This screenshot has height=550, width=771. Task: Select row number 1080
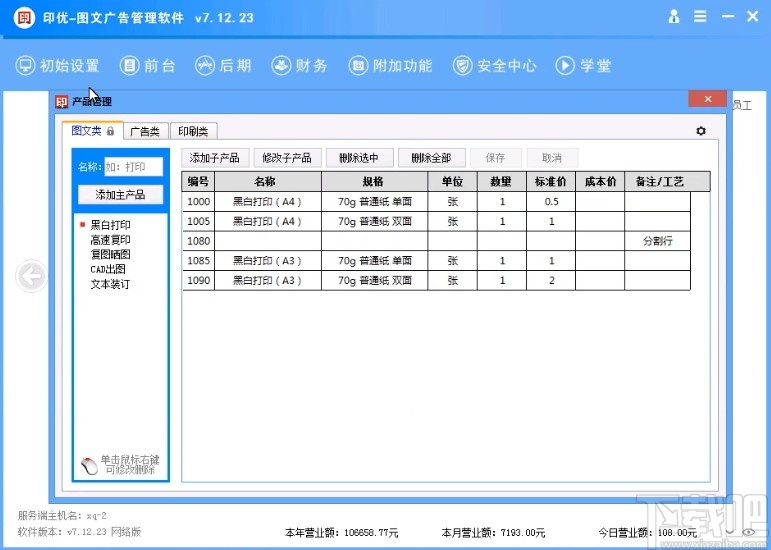tap(199, 241)
